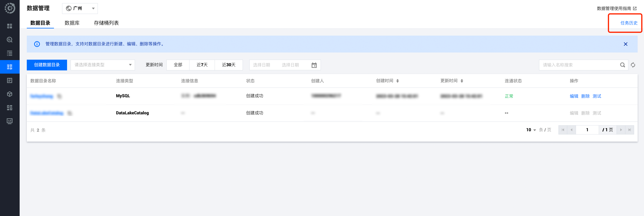Select the 近30天 time filter
Viewport: 644px width, 216px height.
pos(229,65)
